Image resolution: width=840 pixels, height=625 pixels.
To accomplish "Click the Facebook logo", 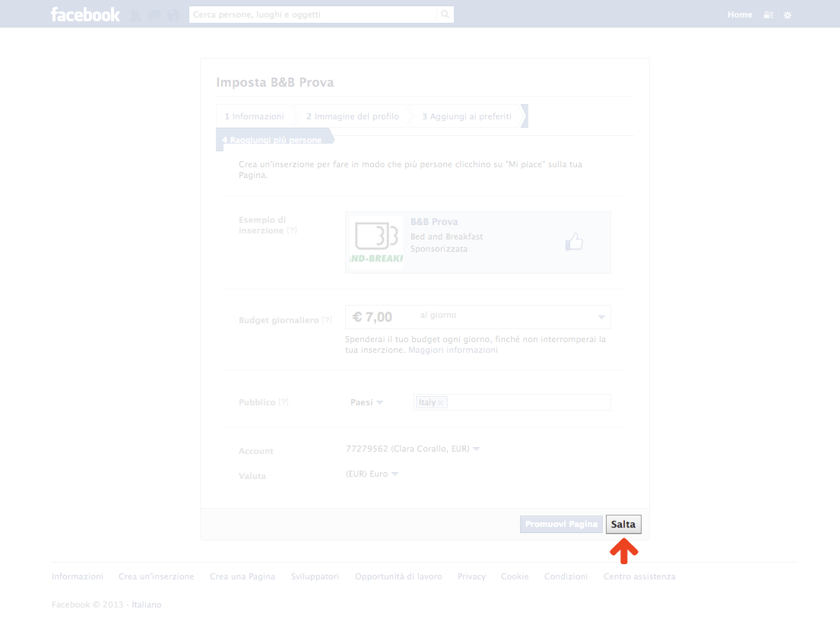I will point(85,14).
